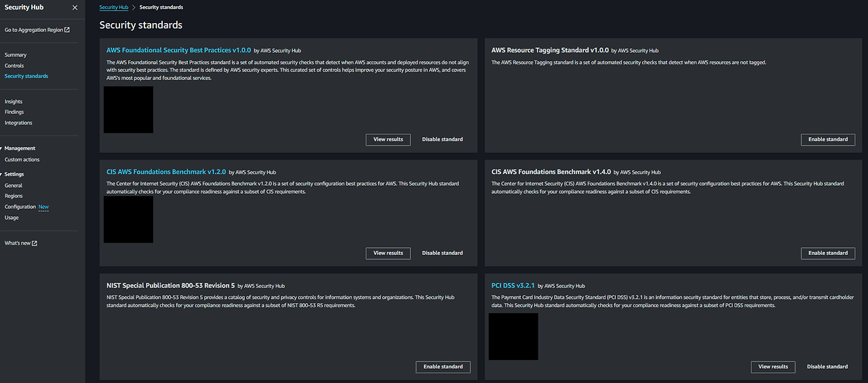Screen dimensions: 868x383
Task: Click CIS AWS Foundations Benchmark v1.4.0 title
Action: pyautogui.click(x=551, y=172)
